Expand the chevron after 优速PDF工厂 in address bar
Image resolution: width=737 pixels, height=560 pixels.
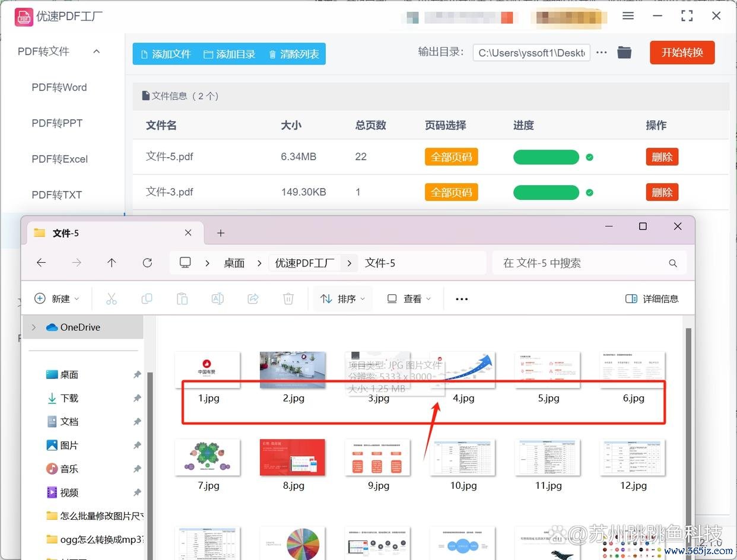pos(349,263)
